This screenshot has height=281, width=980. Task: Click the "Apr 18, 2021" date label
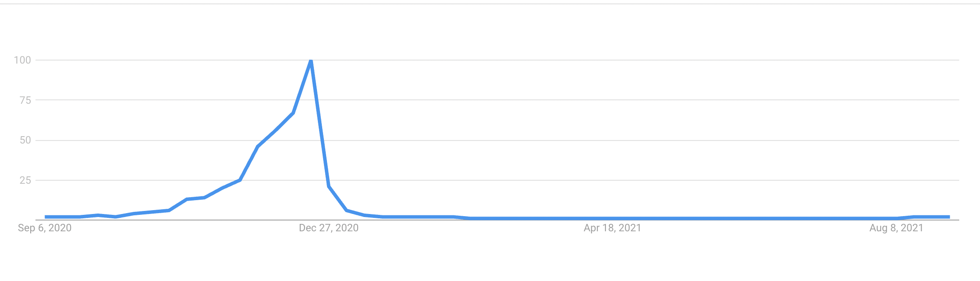[x=612, y=228]
